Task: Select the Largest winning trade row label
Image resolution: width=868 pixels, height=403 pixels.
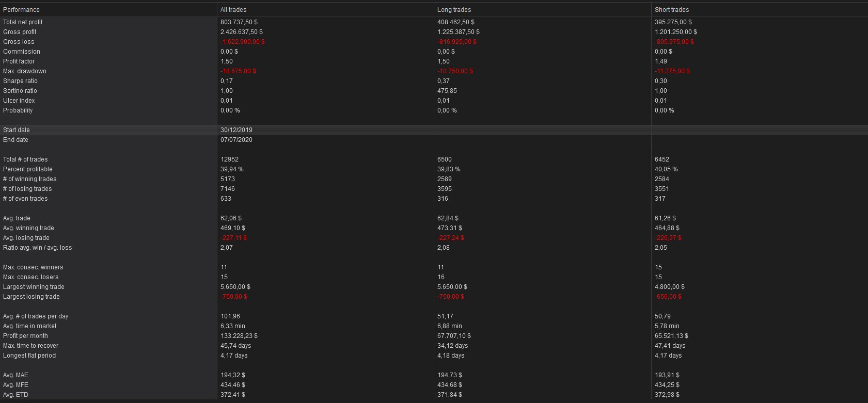Action: (34, 287)
